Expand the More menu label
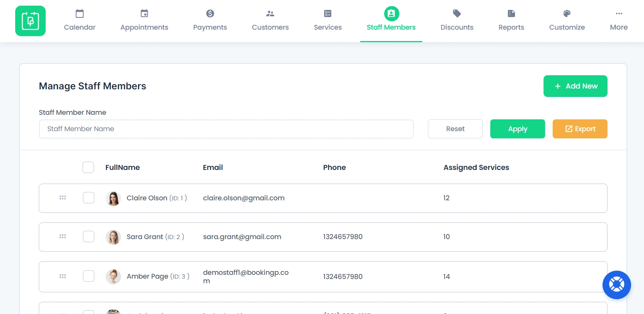Screen dimensions: 644x314 click(x=619, y=27)
